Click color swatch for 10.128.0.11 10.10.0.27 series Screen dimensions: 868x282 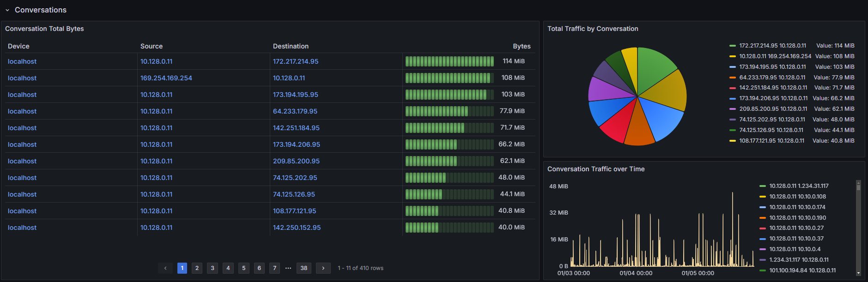(763, 228)
